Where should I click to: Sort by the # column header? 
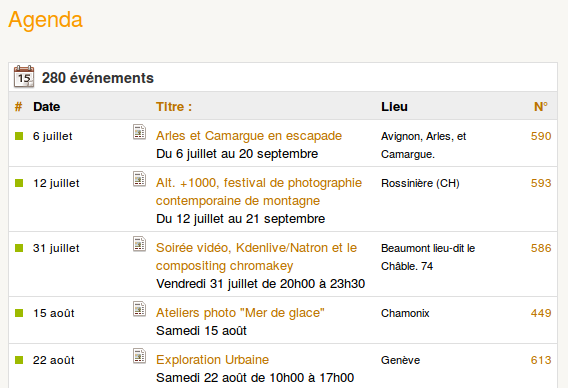(x=18, y=107)
